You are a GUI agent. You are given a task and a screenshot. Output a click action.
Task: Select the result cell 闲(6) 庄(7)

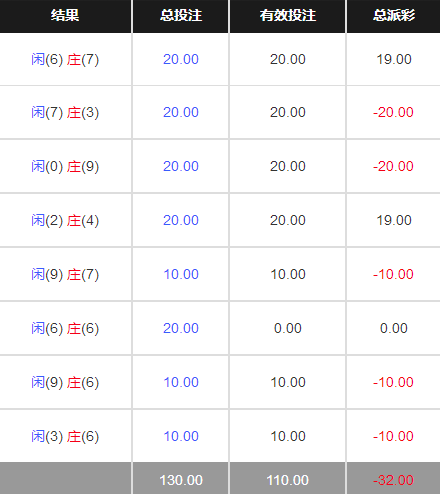(65, 60)
